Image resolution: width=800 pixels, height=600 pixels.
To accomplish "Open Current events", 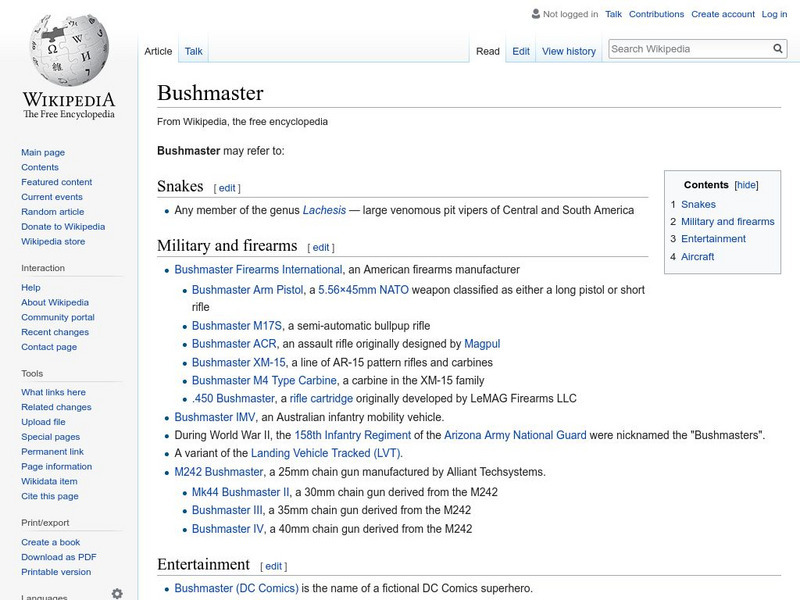I will click(x=52, y=197).
